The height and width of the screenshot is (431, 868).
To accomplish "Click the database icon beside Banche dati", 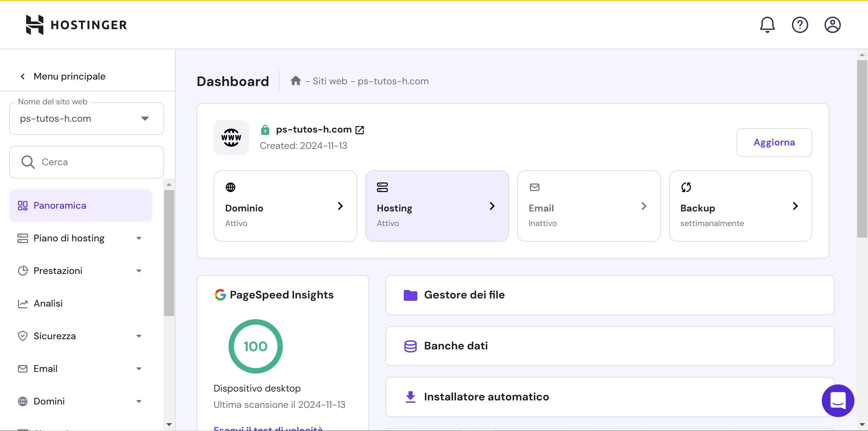I will point(411,346).
